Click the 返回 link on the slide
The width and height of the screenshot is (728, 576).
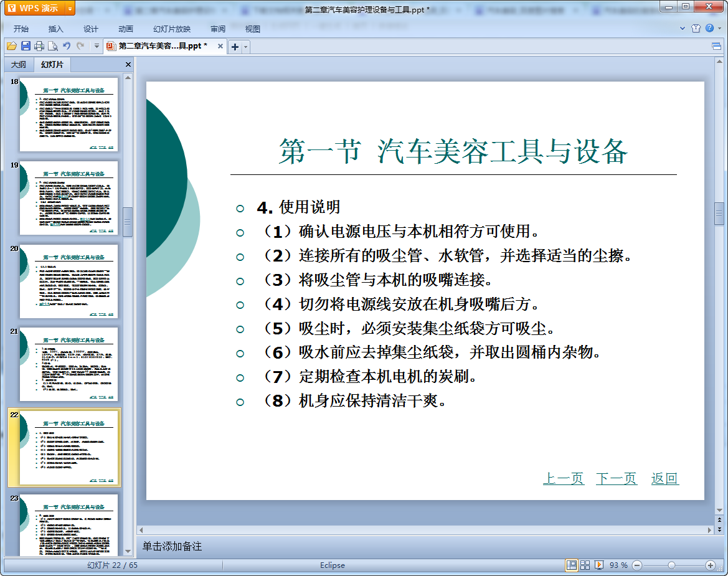(x=664, y=478)
